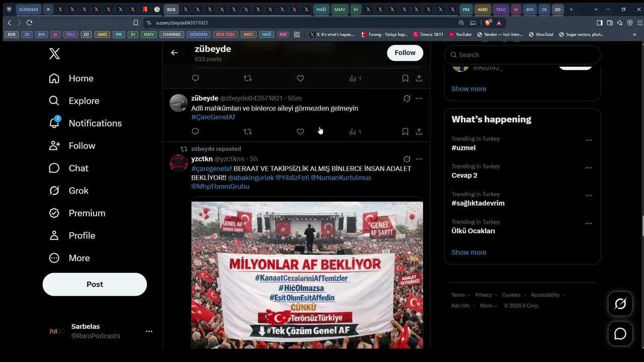Open the Follow page from the sidebar

tap(72, 146)
